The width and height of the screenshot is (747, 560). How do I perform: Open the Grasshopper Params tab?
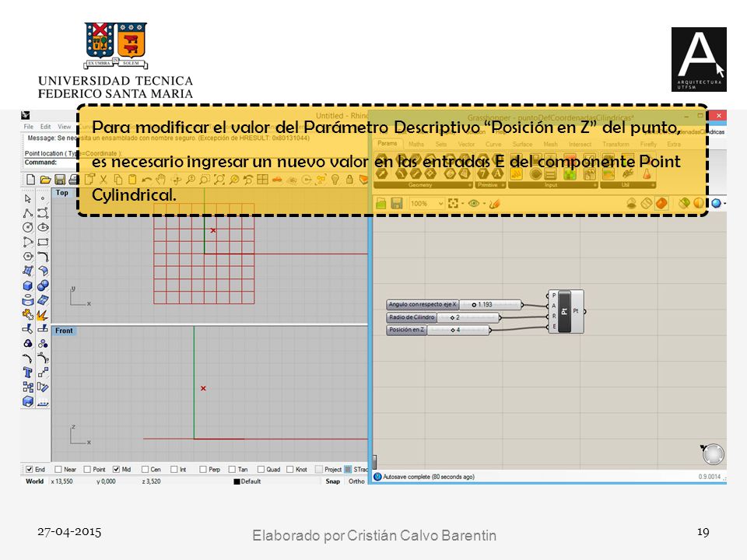pyautogui.click(x=388, y=143)
